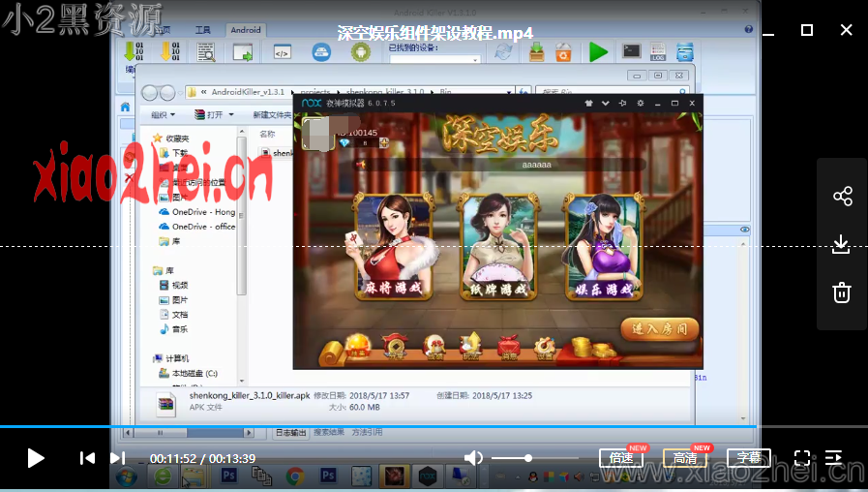Delete the video with trash icon
This screenshot has width=868, height=492.
(842, 292)
